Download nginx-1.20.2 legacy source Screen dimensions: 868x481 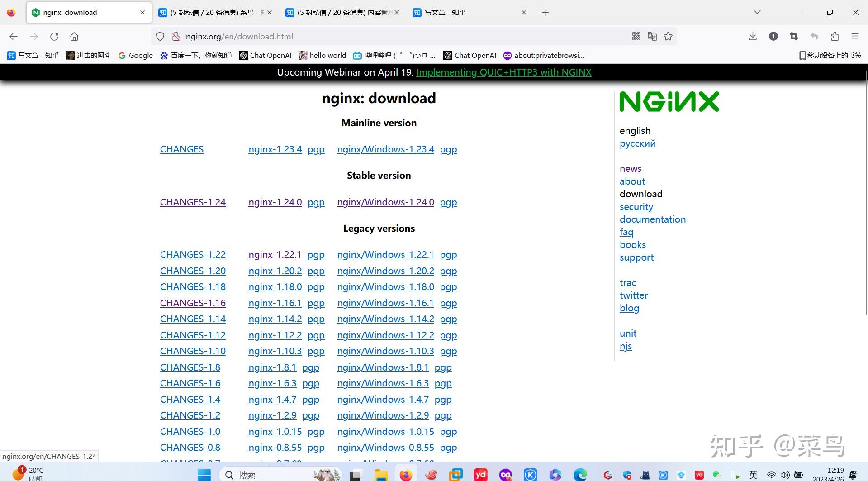point(275,271)
